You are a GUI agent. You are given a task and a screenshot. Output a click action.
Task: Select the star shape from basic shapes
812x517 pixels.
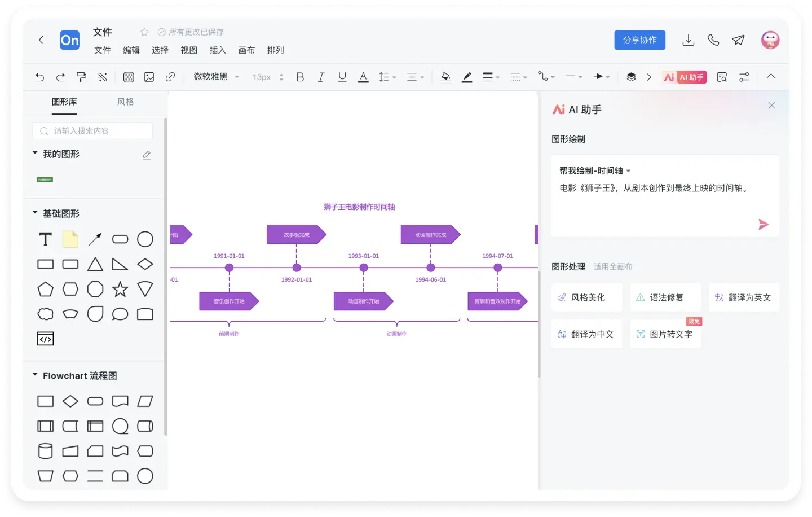(120, 290)
